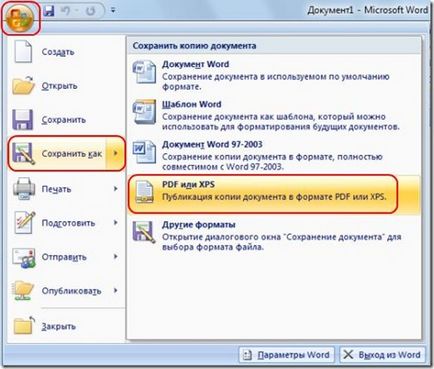Select the Документ Word 97-2003 option title
Screen dimensions: 434x369
coord(212,144)
